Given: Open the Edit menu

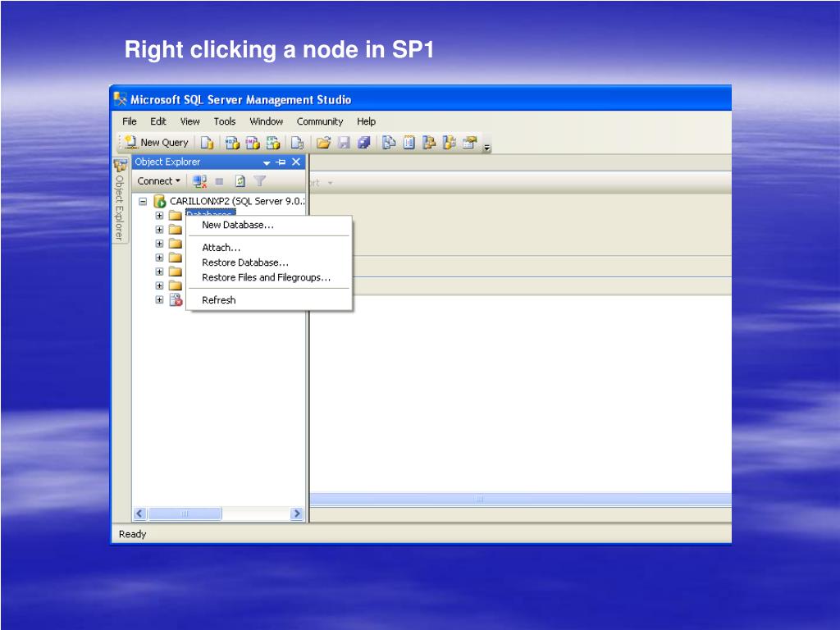Looking at the screenshot, I should [x=158, y=121].
